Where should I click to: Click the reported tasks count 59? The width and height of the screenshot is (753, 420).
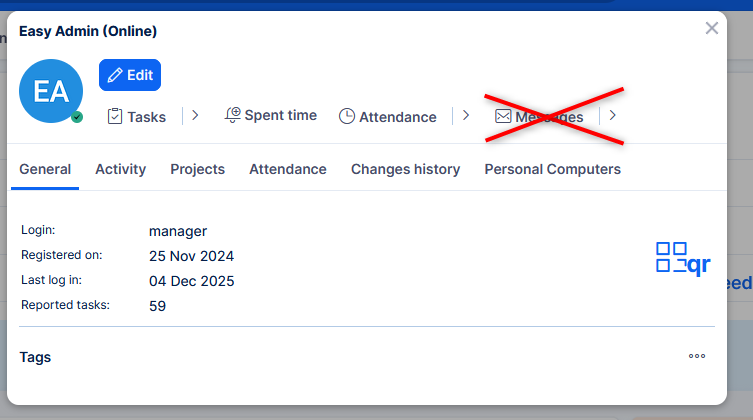[157, 306]
